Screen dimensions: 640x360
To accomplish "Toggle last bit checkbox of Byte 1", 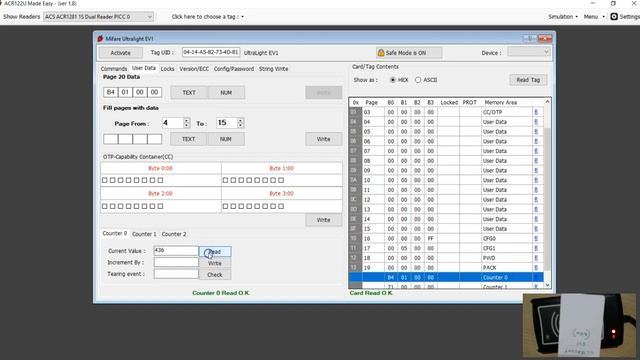I will tap(281, 180).
